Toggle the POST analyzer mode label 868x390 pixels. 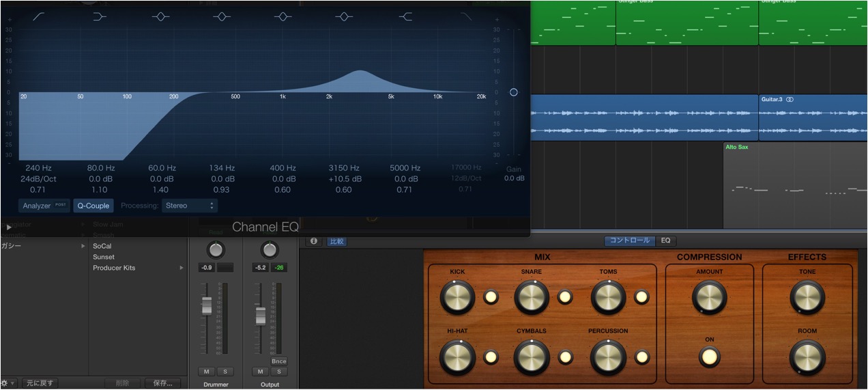tap(61, 204)
